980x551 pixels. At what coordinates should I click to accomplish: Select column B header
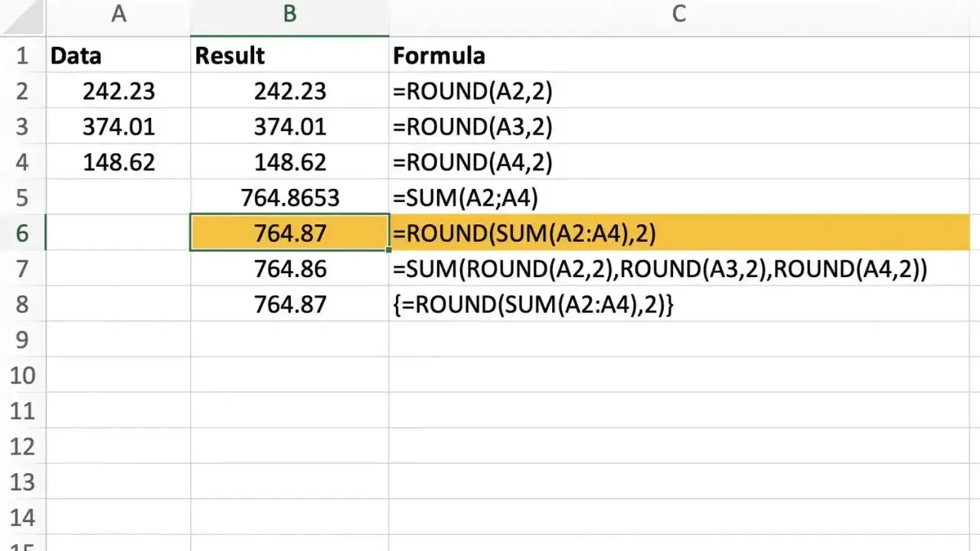pos(289,17)
